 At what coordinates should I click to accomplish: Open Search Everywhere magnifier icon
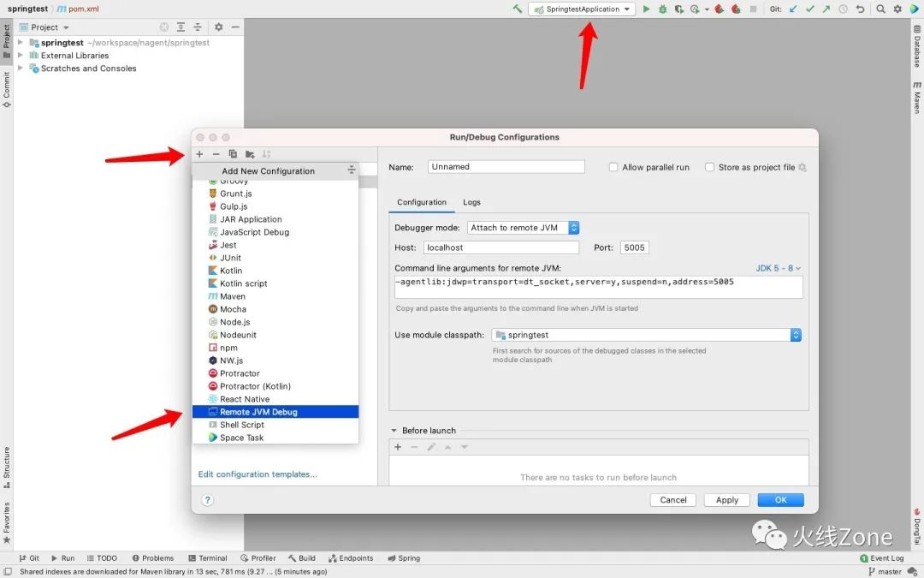pos(880,9)
